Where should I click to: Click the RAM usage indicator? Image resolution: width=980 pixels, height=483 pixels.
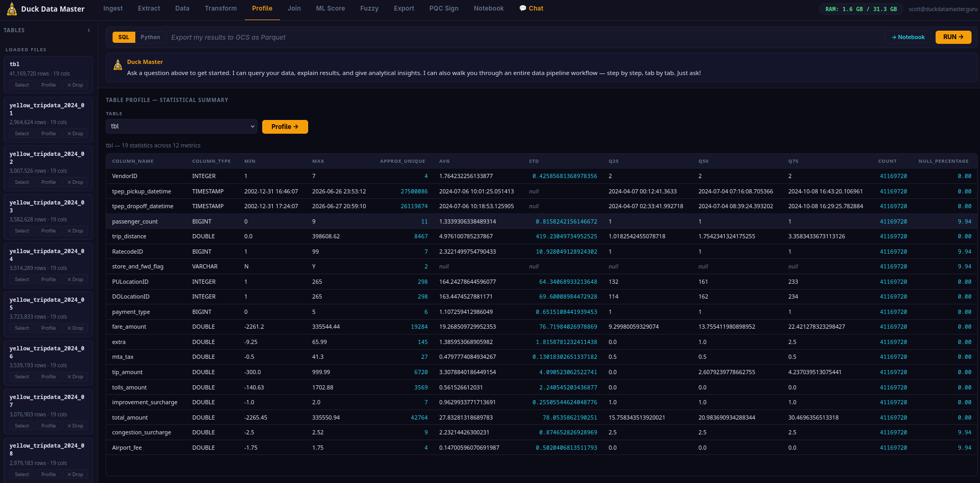[861, 9]
